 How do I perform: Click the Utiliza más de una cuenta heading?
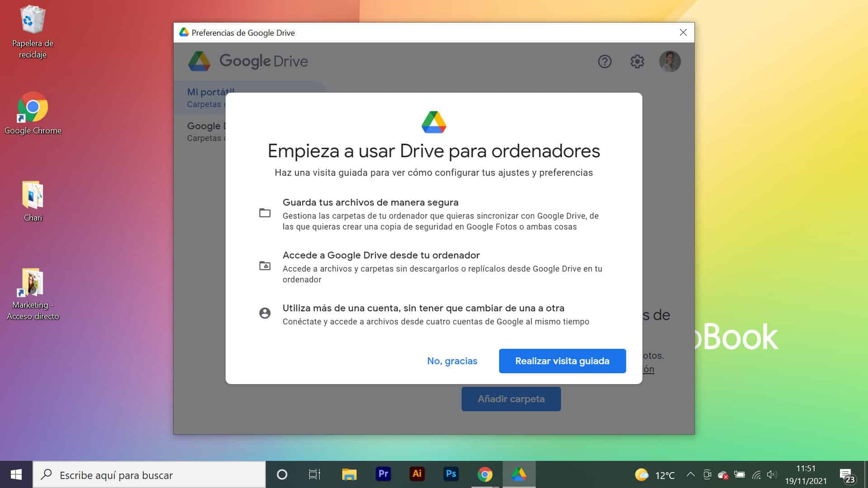click(424, 308)
